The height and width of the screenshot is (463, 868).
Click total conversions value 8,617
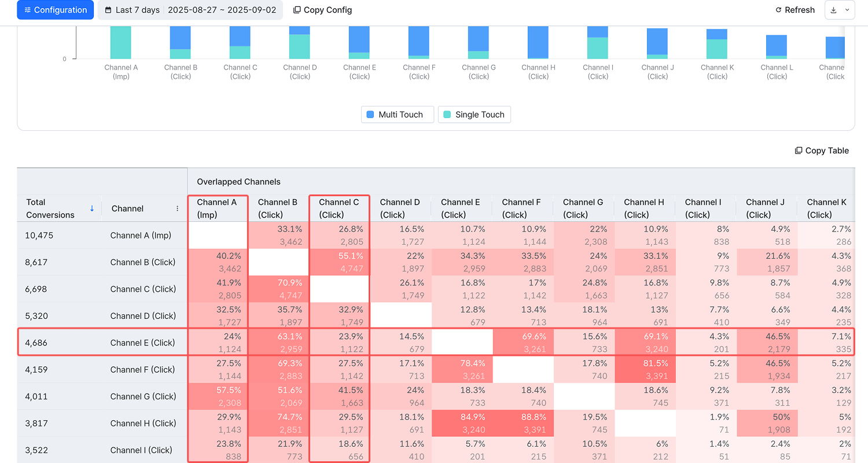point(36,262)
